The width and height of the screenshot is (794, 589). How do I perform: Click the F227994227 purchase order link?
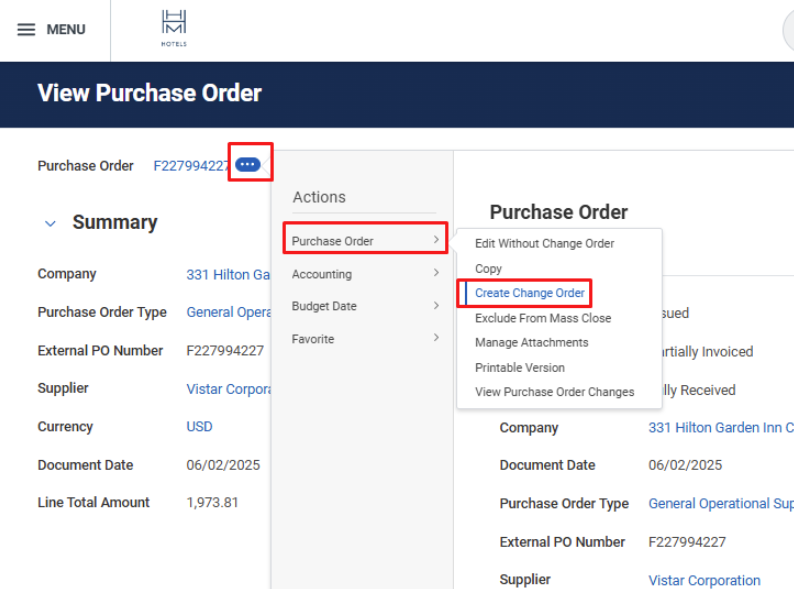click(x=191, y=166)
